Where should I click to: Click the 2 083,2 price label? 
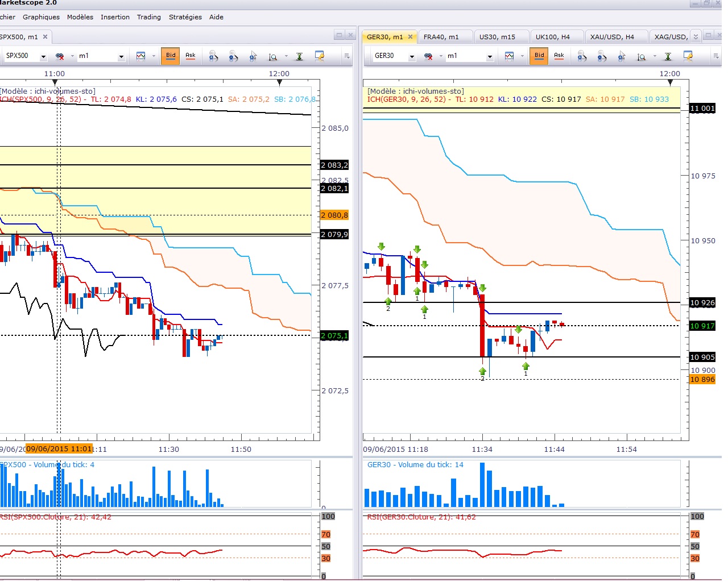click(334, 165)
